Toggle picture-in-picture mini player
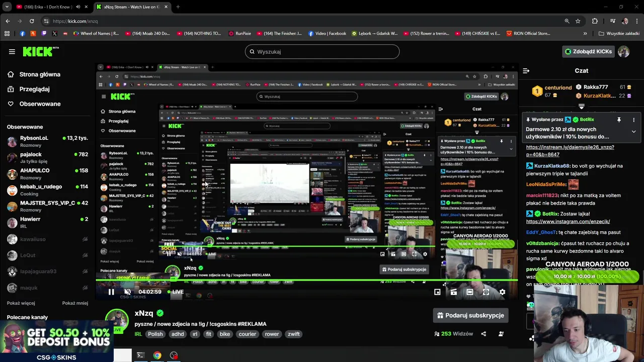This screenshot has width=644, height=362. pos(437,292)
